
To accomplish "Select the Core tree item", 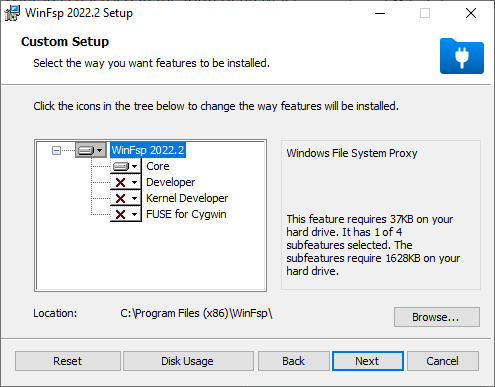I will [158, 166].
